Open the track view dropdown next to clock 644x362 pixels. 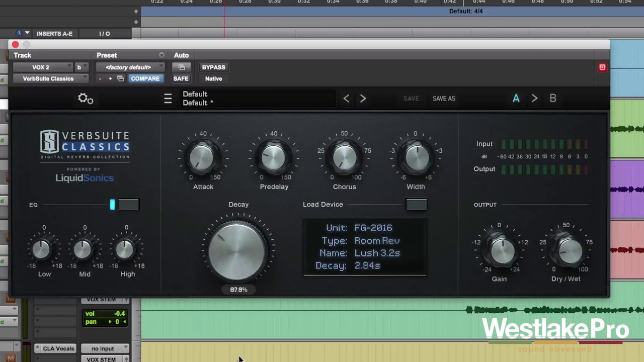27,33
